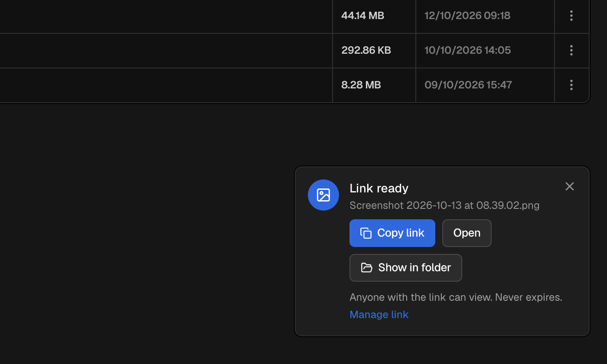The image size is (607, 364).
Task: Copy the share link
Action: 392,233
